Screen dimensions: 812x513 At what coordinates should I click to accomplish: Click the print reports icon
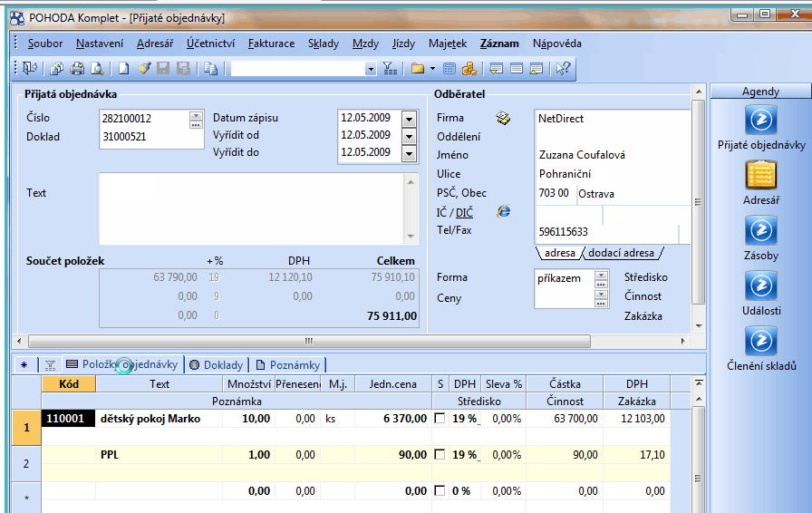click(x=56, y=68)
